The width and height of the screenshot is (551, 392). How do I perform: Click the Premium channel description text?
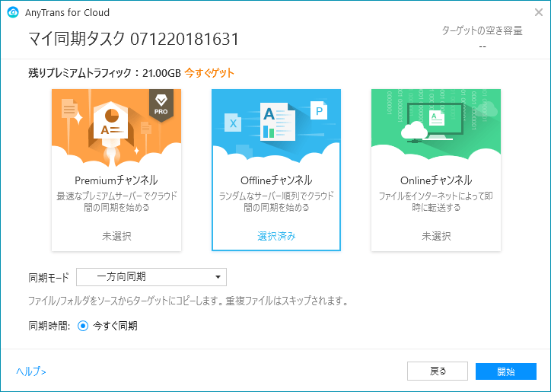pyautogui.click(x=116, y=202)
